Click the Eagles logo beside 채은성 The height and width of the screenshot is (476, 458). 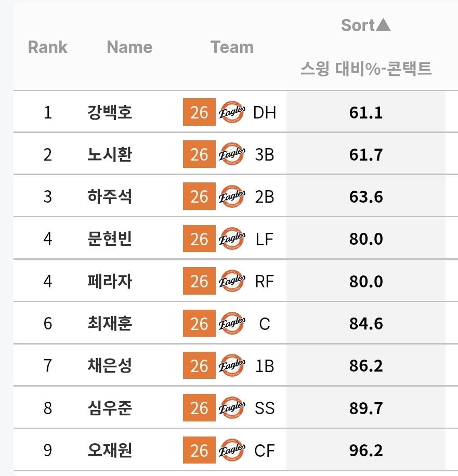232,366
